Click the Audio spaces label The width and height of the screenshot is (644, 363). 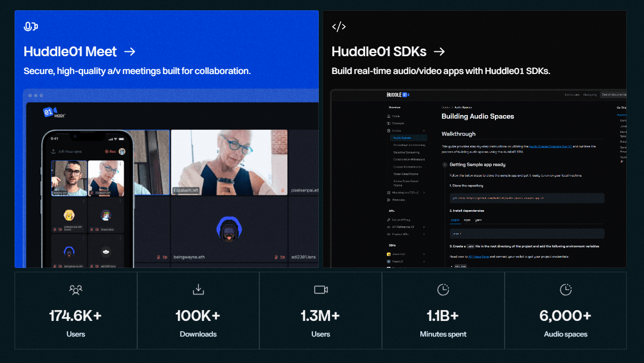pyautogui.click(x=566, y=334)
